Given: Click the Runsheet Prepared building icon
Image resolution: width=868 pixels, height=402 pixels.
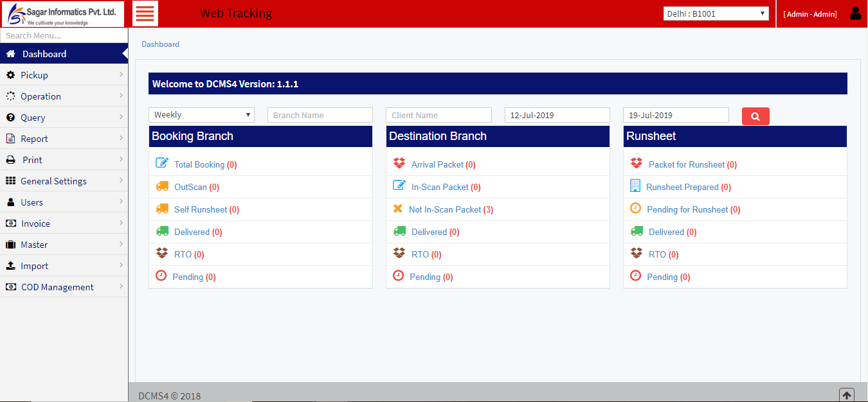Looking at the screenshot, I should [637, 186].
